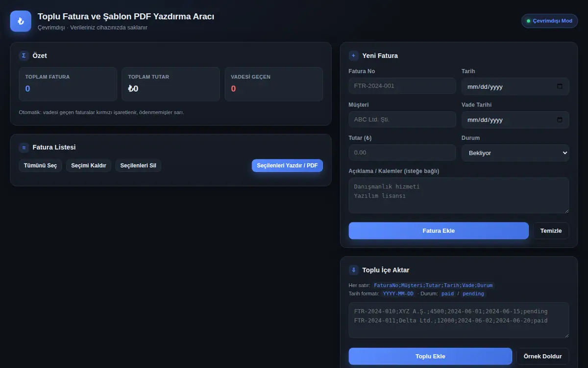Click the Fatura Listesi heading text

(x=54, y=147)
